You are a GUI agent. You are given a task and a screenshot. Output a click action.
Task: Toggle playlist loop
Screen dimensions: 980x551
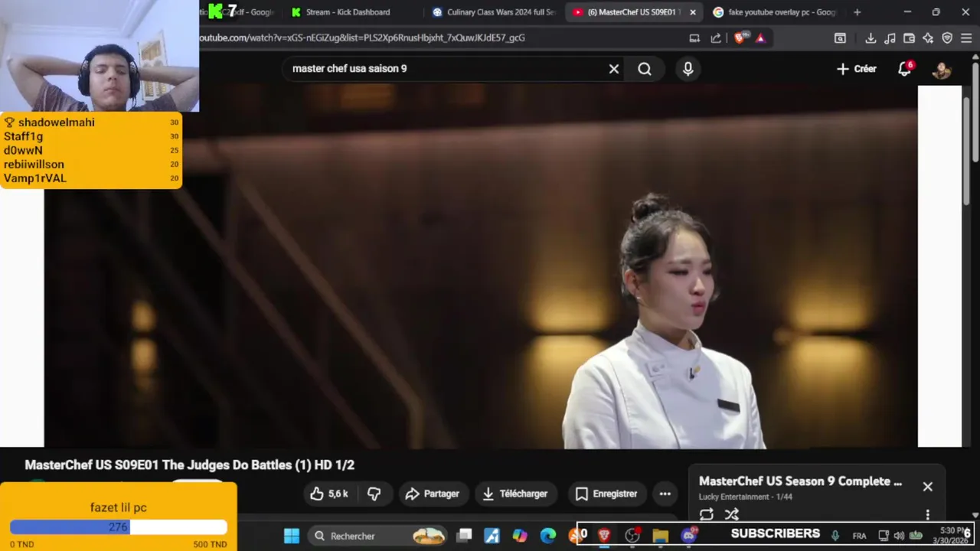[x=707, y=514]
